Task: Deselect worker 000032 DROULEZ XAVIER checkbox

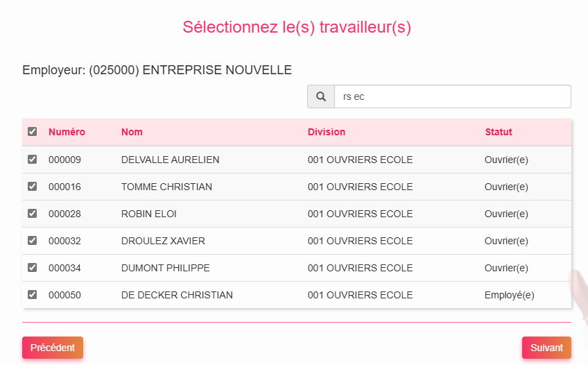Action: coord(32,241)
